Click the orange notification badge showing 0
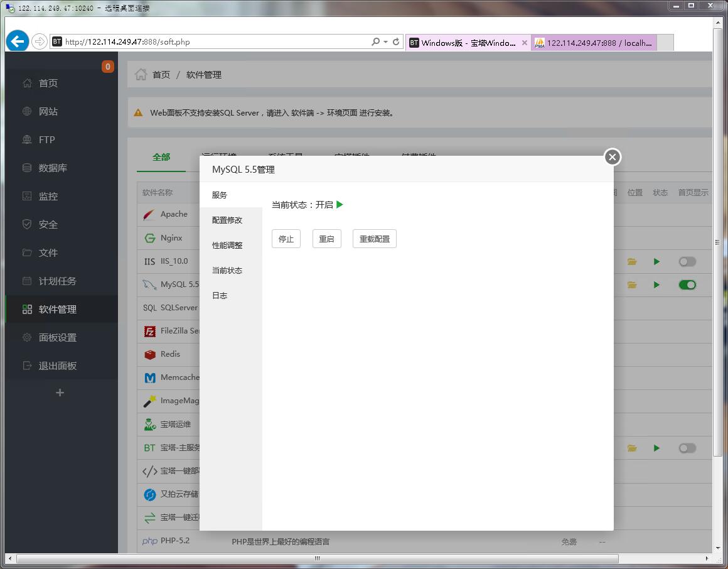728x569 pixels. tap(108, 67)
